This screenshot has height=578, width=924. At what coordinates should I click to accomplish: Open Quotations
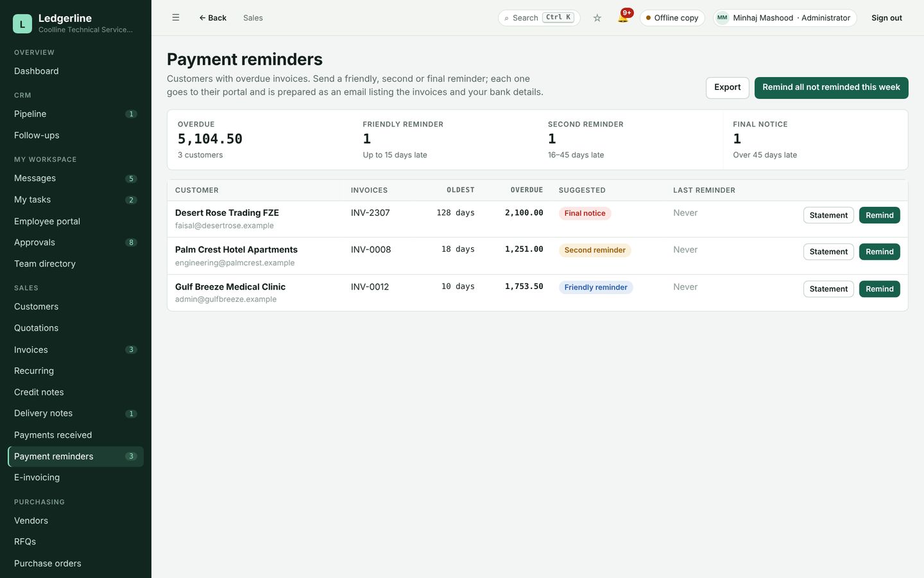76,328
